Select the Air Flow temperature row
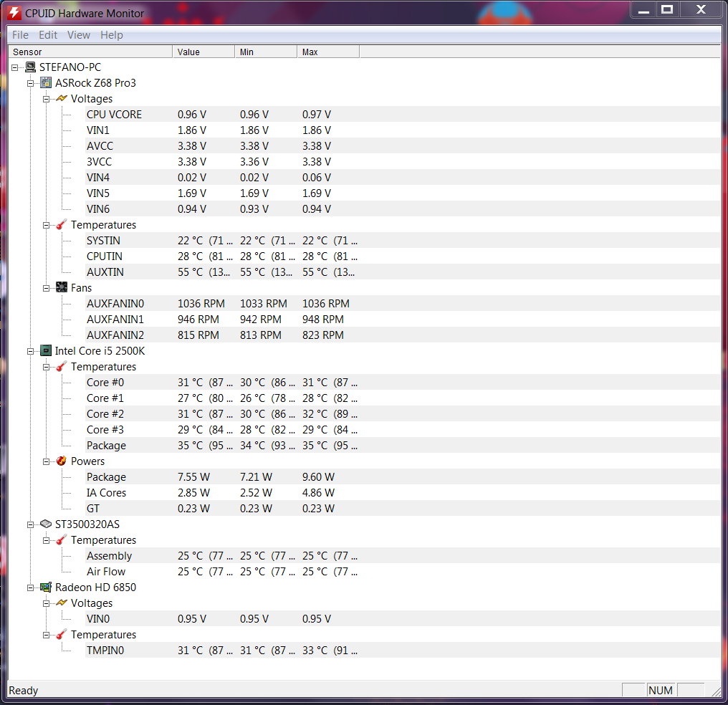The image size is (728, 705). (x=403, y=572)
